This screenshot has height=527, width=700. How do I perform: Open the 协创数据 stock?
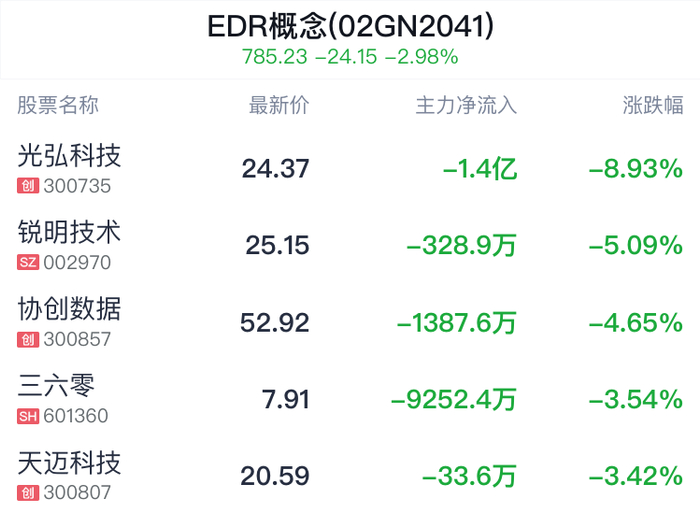click(x=70, y=310)
